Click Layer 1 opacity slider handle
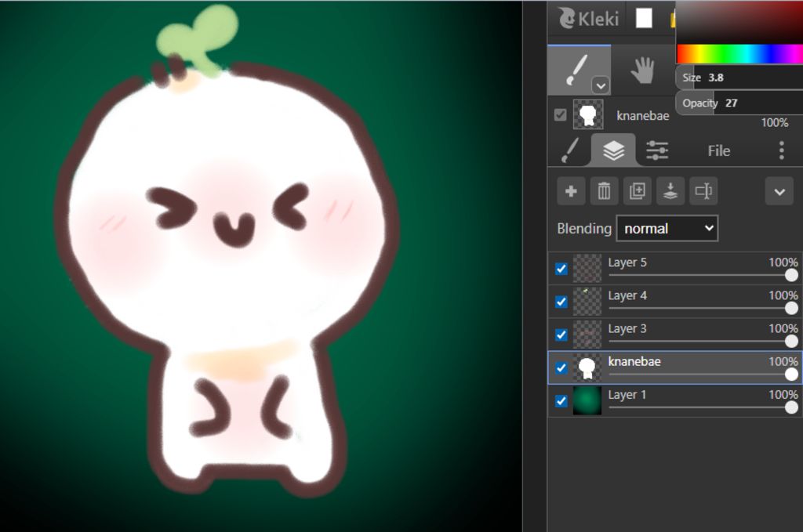803x532 pixels. [x=791, y=407]
